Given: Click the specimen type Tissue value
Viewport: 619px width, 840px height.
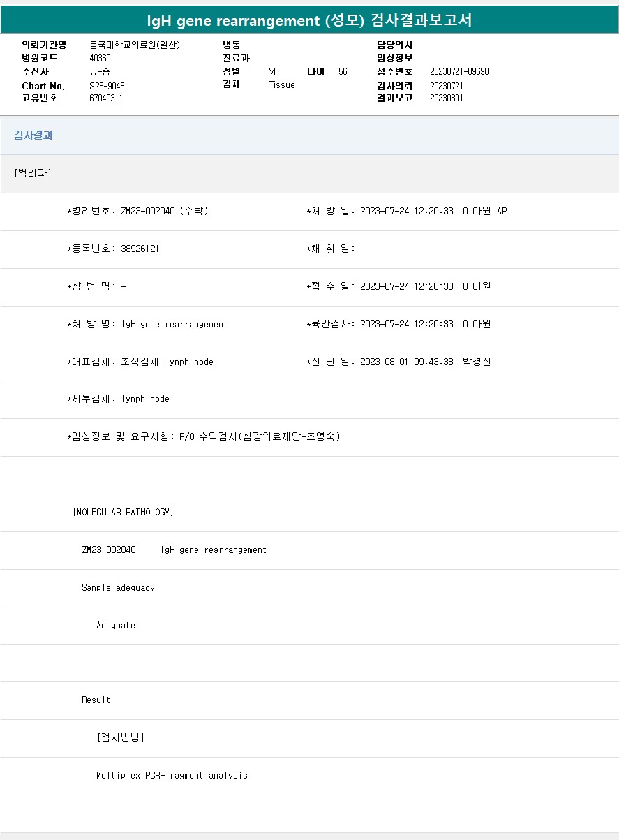Looking at the screenshot, I should pos(281,84).
